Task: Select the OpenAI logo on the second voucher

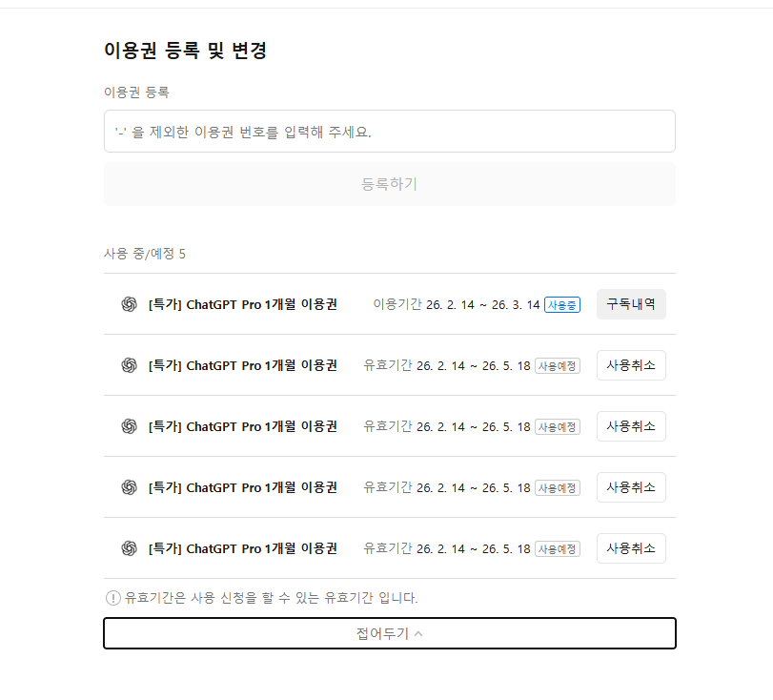Action: 127,364
